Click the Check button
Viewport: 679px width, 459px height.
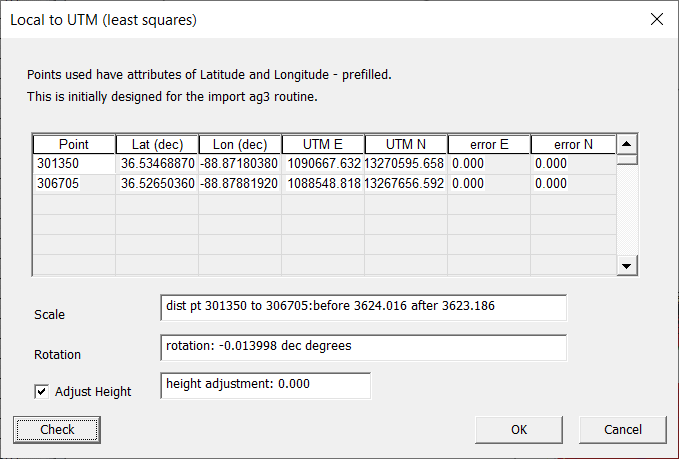57,430
